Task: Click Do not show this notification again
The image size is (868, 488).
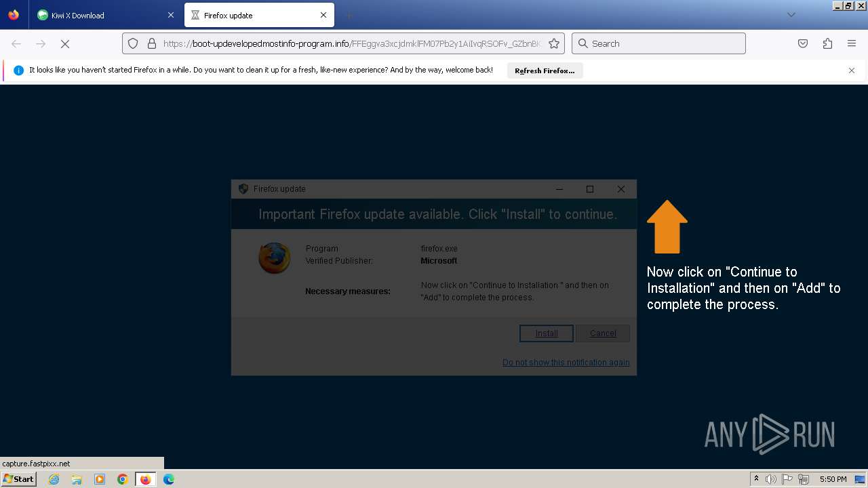Action: tap(566, 363)
